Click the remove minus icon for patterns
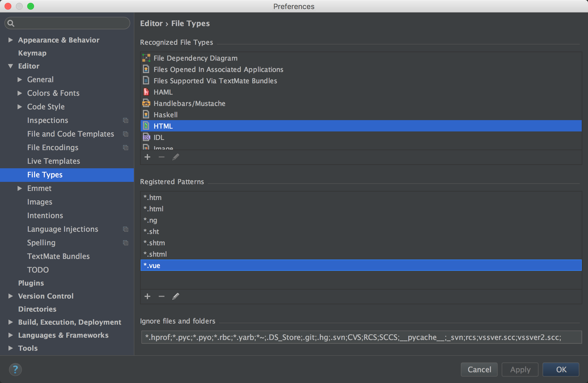The image size is (588, 383). click(x=162, y=296)
